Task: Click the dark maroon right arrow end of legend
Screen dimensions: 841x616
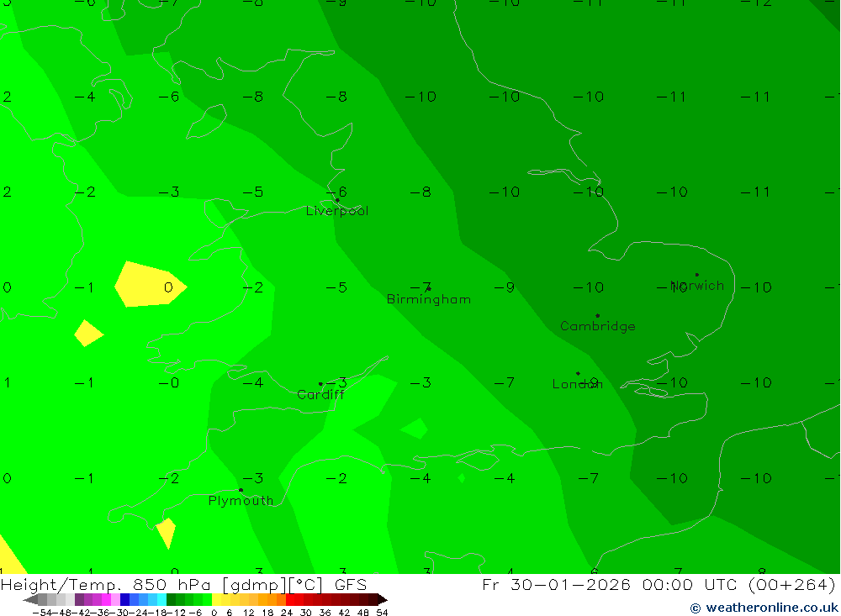Action: pos(383,599)
